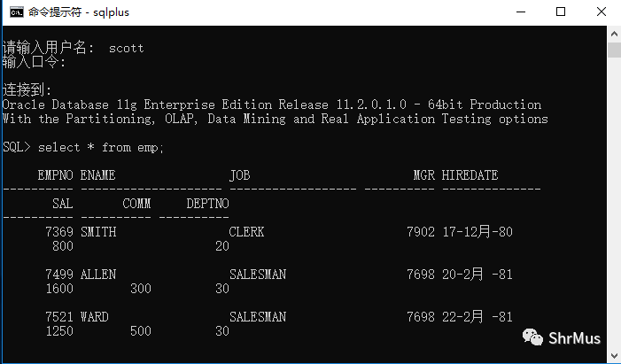Click the command prompt icon in title bar
This screenshot has width=621, height=364.
17,12
